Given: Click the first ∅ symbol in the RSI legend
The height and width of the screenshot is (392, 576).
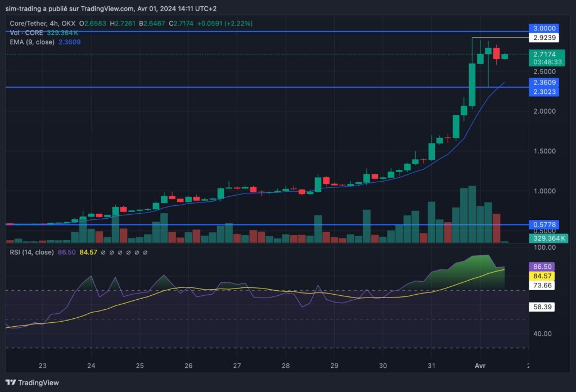Looking at the screenshot, I should (x=103, y=253).
